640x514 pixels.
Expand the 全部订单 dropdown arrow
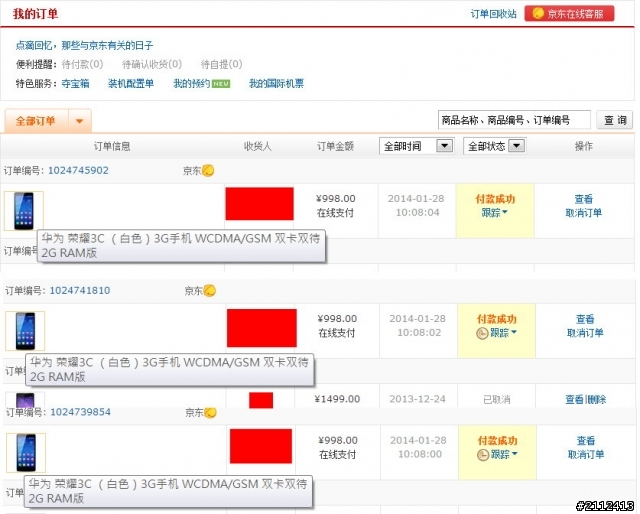(80, 121)
